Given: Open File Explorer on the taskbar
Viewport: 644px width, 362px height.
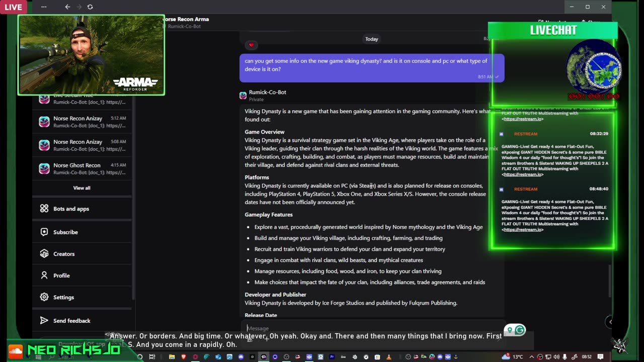Looking at the screenshot, I should (x=172, y=357).
